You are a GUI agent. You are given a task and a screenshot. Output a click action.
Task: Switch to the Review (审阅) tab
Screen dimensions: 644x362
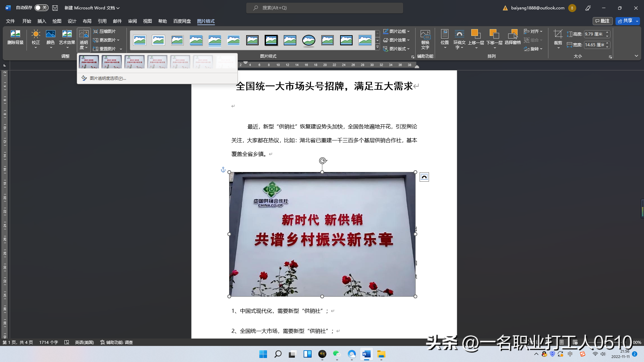click(132, 21)
